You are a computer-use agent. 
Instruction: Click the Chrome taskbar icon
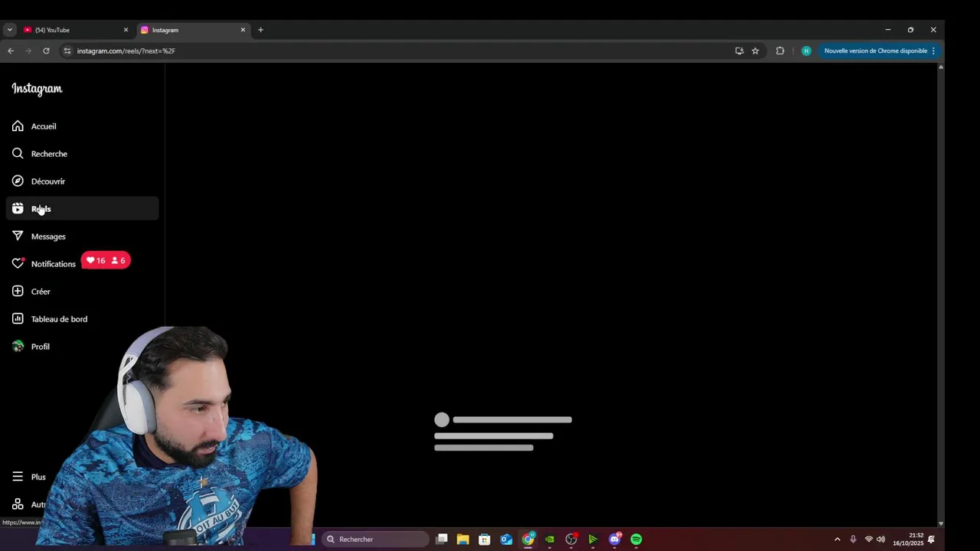(528, 540)
